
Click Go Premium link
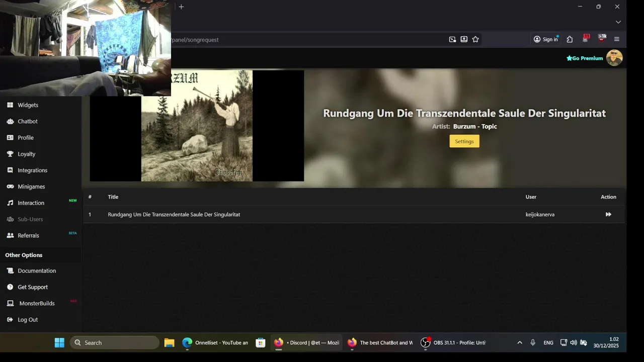tap(585, 58)
